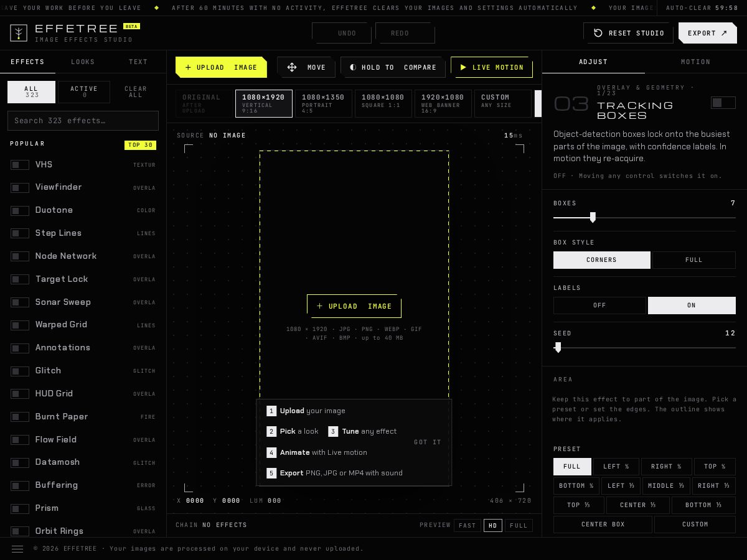Toggle the Warped Grid effect

coord(20,325)
